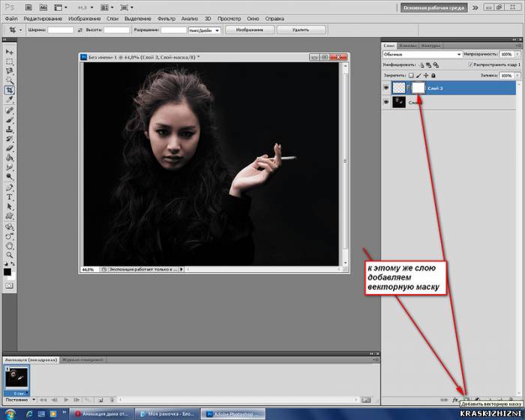Open layer styles fx menu

click(455, 400)
